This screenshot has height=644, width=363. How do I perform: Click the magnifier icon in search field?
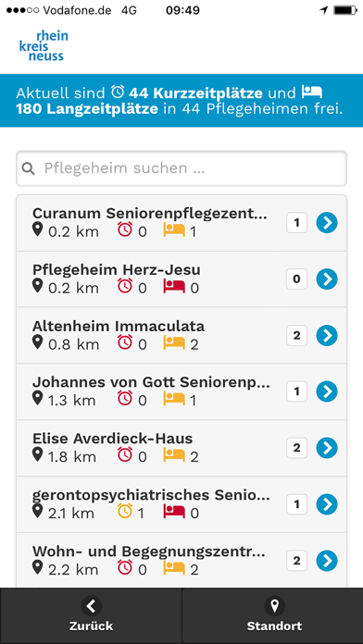click(x=29, y=168)
